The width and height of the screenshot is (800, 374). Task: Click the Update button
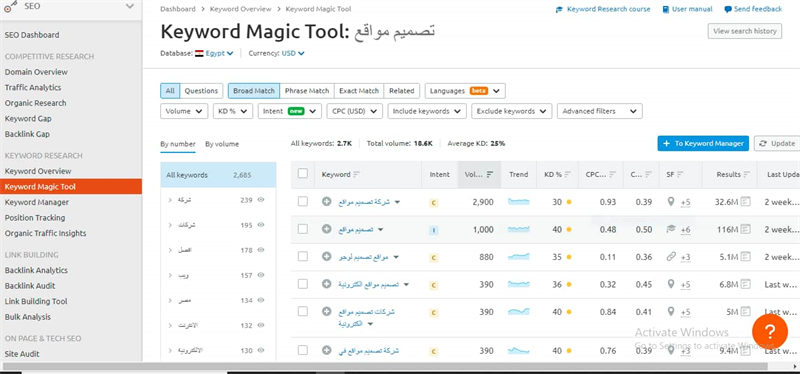click(x=777, y=143)
